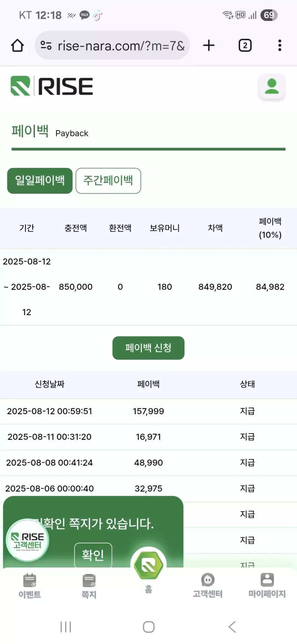Click the RISE logo

(52, 86)
